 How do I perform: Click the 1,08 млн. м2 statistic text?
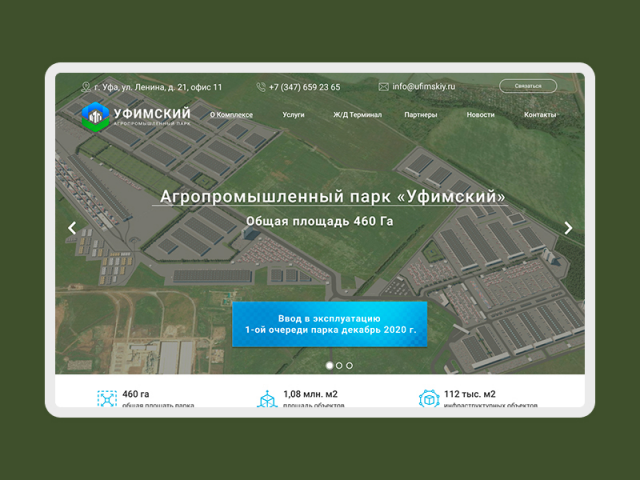(310, 394)
